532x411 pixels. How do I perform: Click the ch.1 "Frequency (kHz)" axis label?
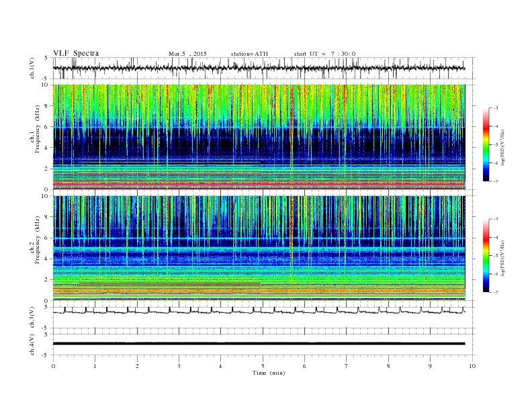pos(38,129)
